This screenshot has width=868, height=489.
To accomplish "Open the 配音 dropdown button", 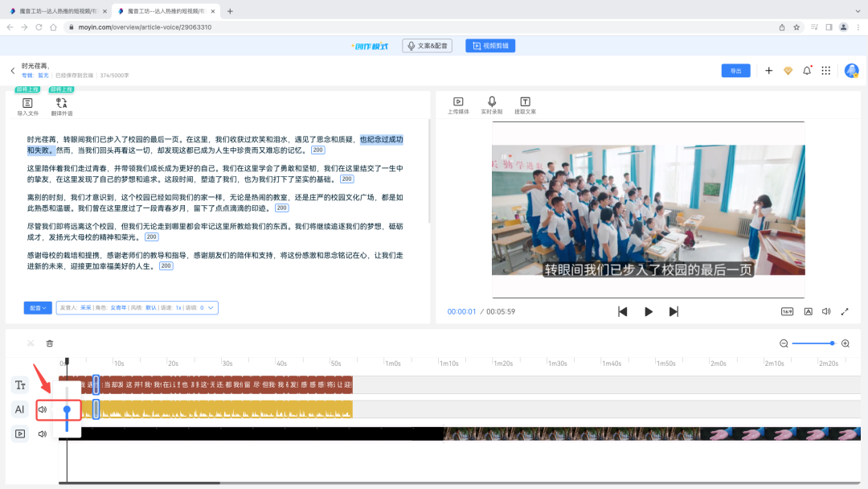I will point(38,308).
